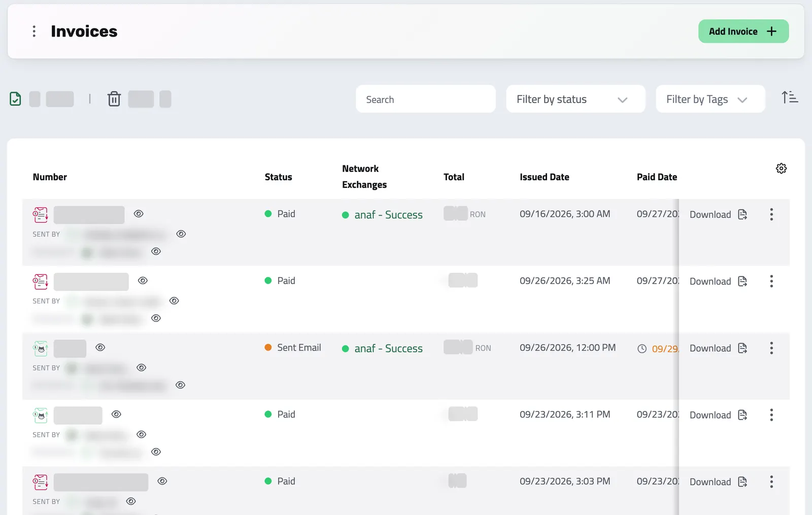The image size is (812, 515).
Task: Click the Paid Date column header
Action: pyautogui.click(x=657, y=177)
